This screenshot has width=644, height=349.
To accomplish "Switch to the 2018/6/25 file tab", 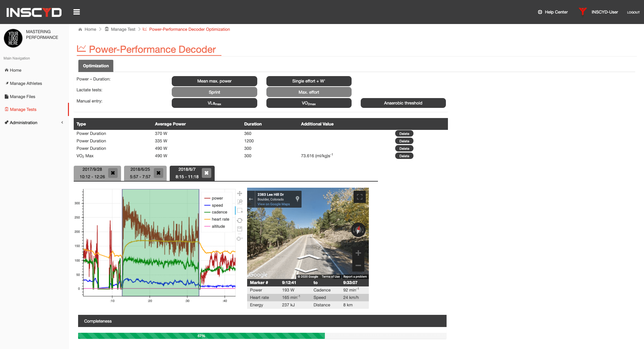I will (x=140, y=173).
